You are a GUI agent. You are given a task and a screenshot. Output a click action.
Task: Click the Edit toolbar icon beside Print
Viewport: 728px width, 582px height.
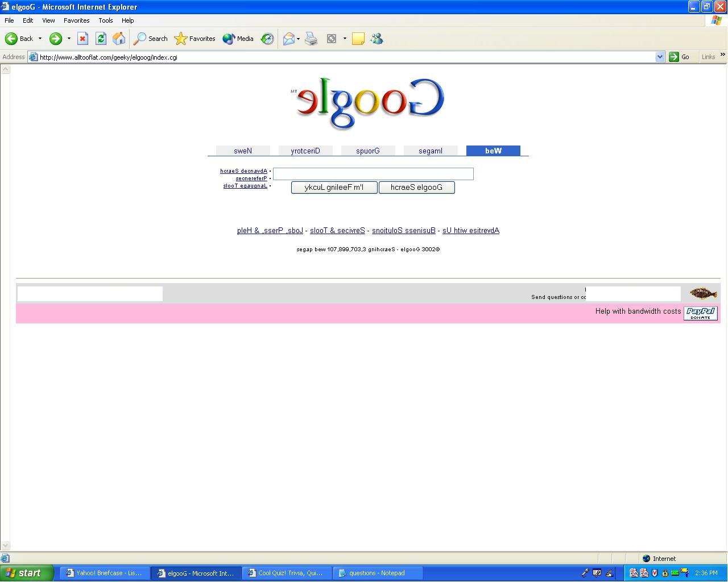(x=332, y=39)
